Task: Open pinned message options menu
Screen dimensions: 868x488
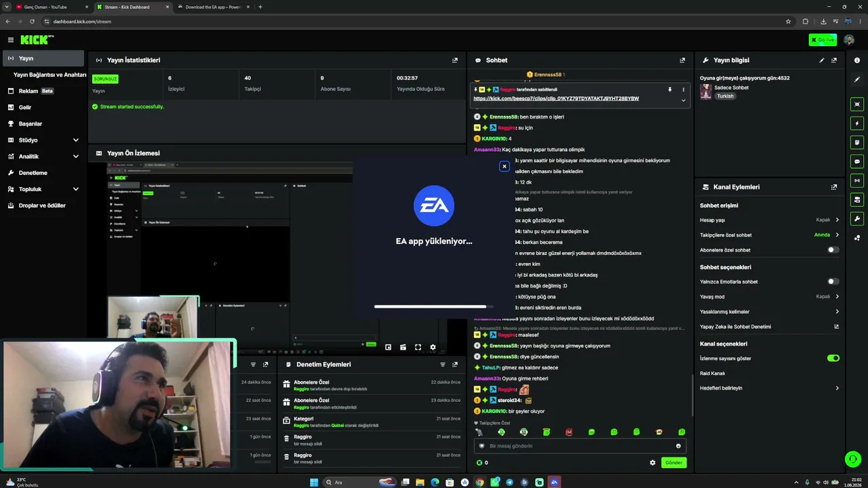Action: tap(683, 89)
